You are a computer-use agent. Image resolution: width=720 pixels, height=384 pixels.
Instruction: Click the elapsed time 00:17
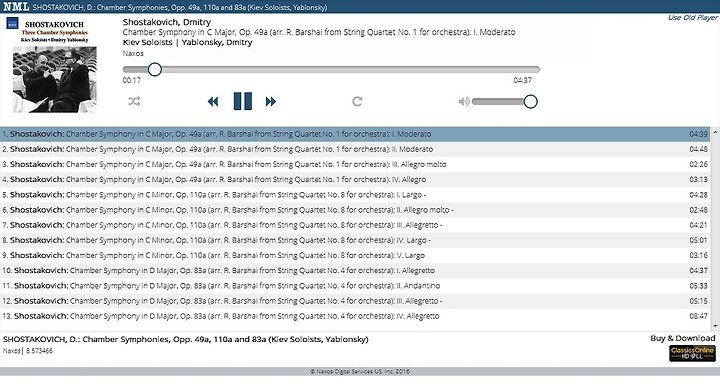click(132, 80)
